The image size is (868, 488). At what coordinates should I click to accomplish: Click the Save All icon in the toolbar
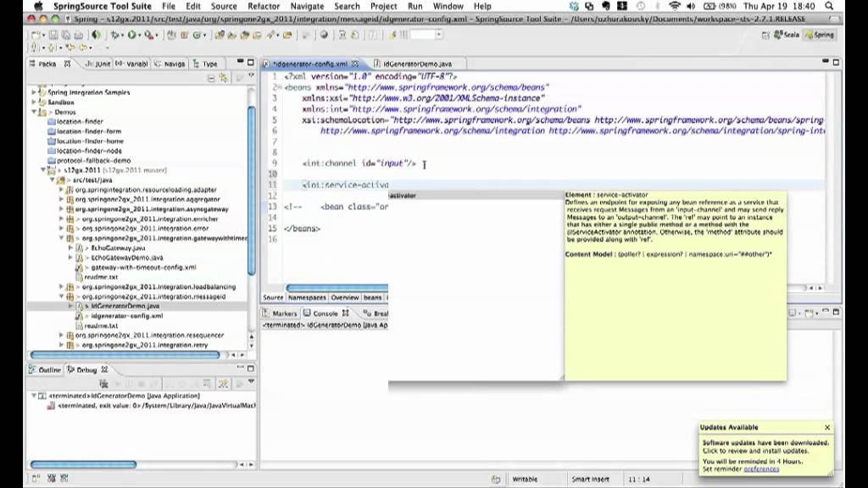click(x=65, y=35)
